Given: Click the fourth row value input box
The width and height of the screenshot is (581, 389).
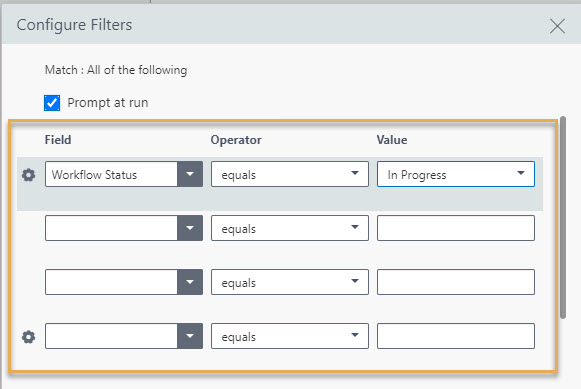Looking at the screenshot, I should 456,336.
